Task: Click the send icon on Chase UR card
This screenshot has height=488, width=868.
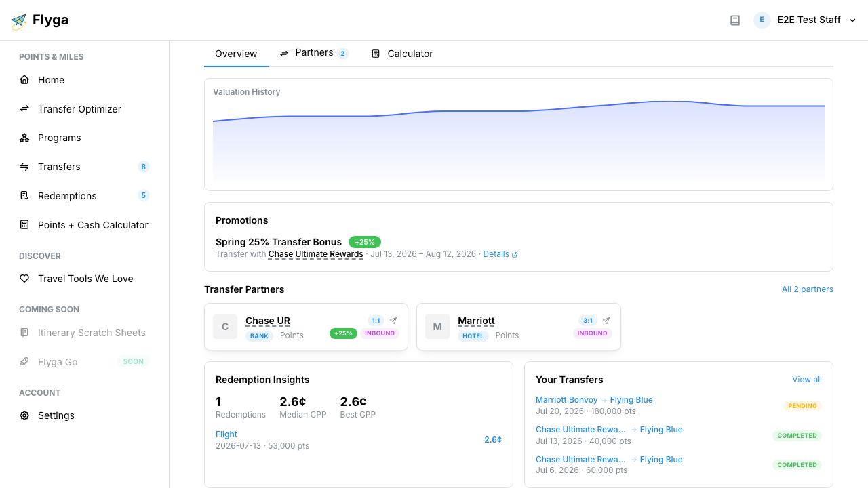Action: [393, 321]
